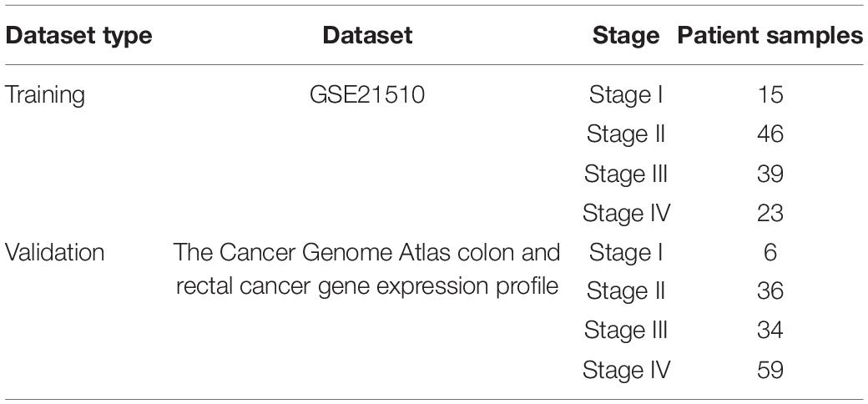868x404 pixels.
Task: Click the Stage column header
Action: tap(626, 36)
